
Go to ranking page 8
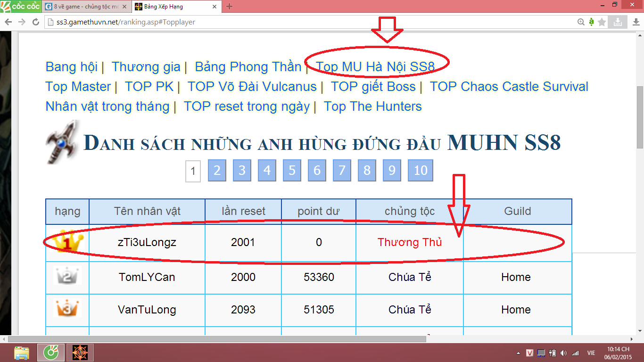pyautogui.click(x=367, y=171)
